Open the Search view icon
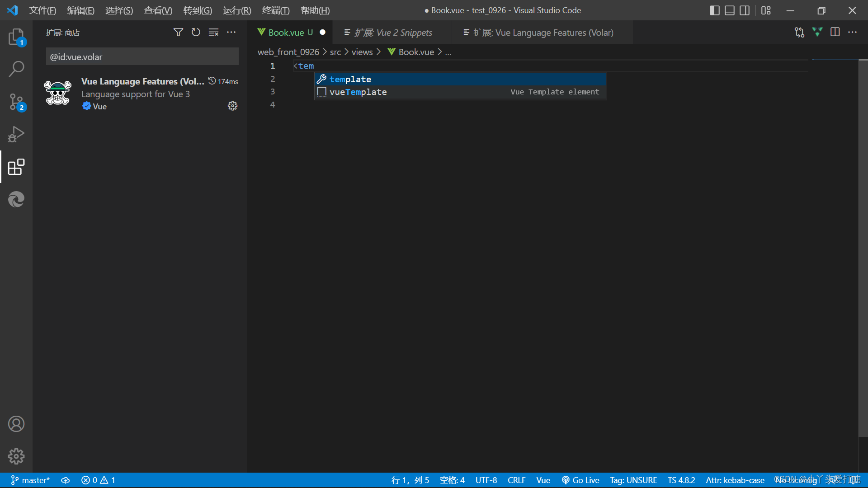Image resolution: width=868 pixels, height=488 pixels. click(x=16, y=69)
